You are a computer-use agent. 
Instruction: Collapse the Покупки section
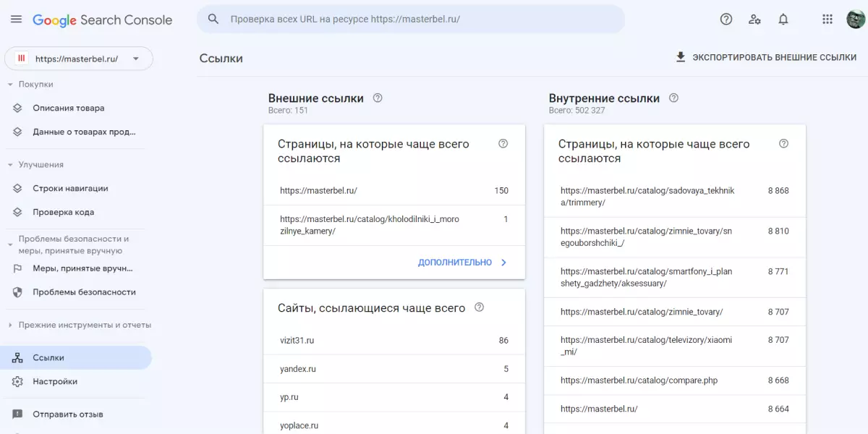(10, 84)
